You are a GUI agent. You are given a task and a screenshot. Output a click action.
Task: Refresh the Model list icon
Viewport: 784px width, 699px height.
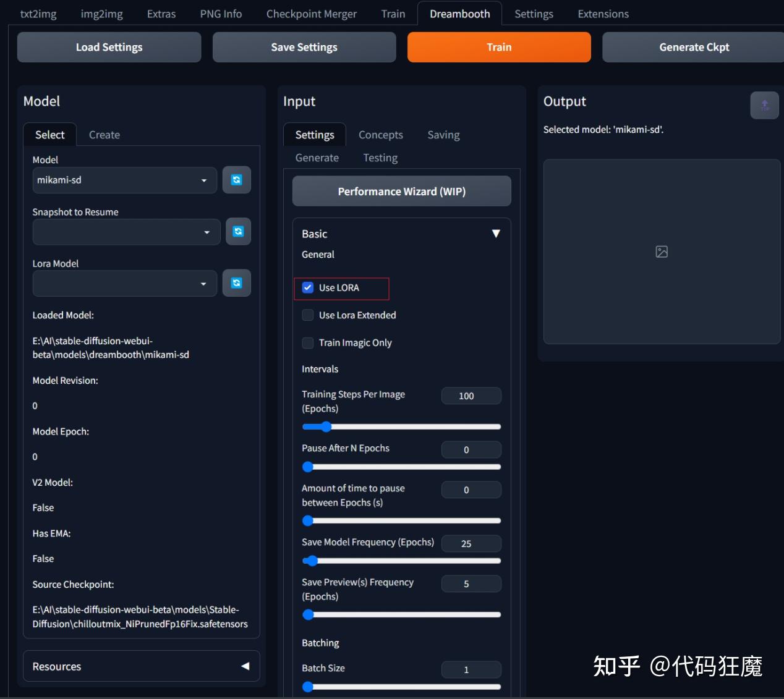[x=236, y=180]
